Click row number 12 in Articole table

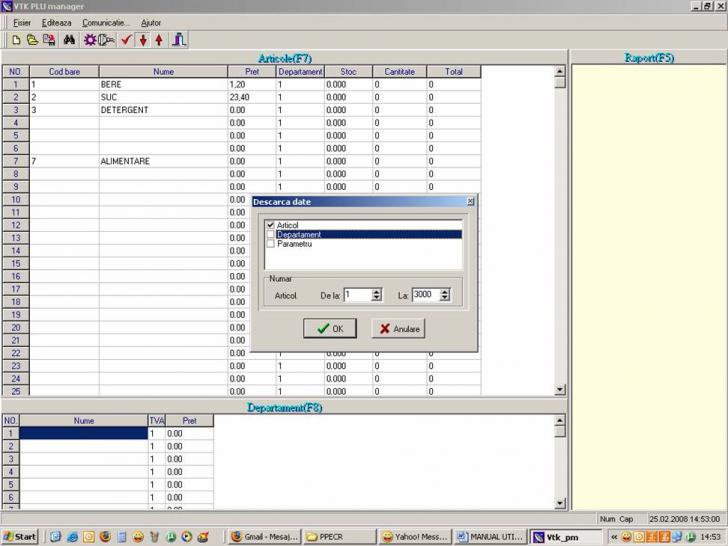(x=16, y=225)
